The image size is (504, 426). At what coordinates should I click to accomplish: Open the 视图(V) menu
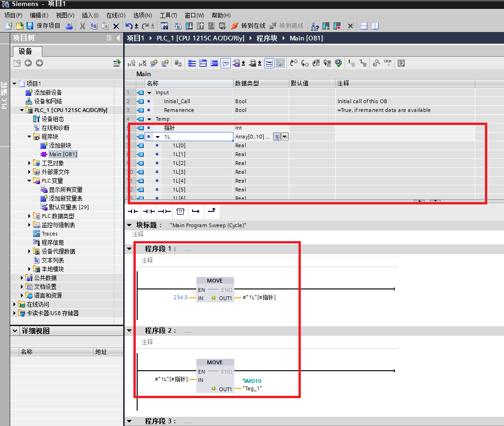(x=65, y=15)
